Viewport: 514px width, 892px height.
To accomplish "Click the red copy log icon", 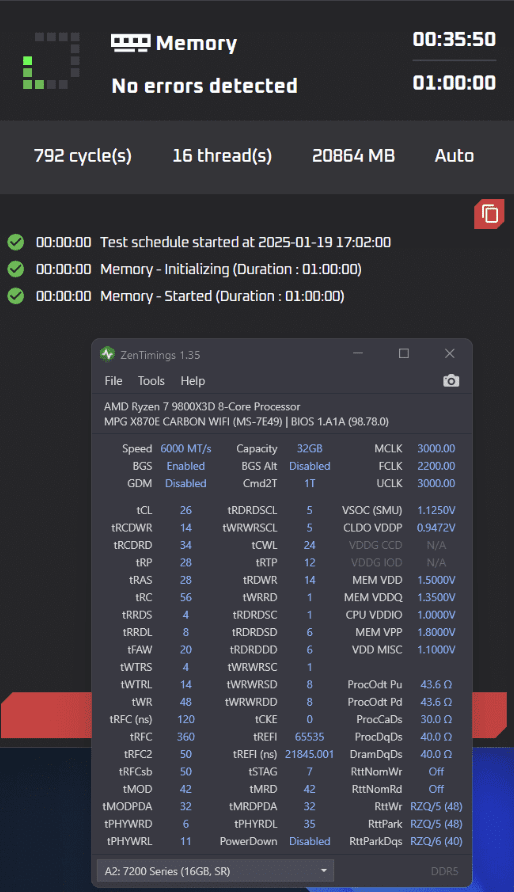I will click(x=490, y=214).
